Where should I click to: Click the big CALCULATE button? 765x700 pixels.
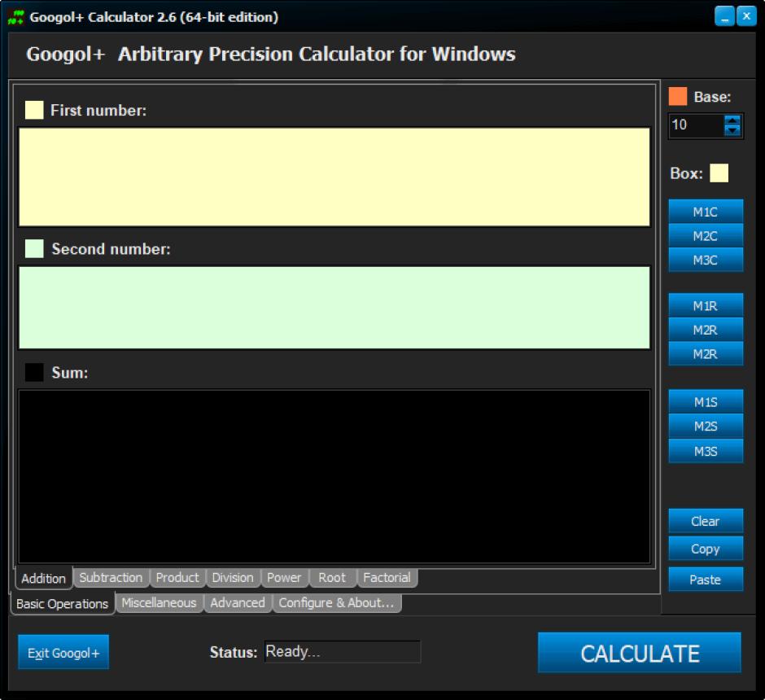(x=640, y=653)
